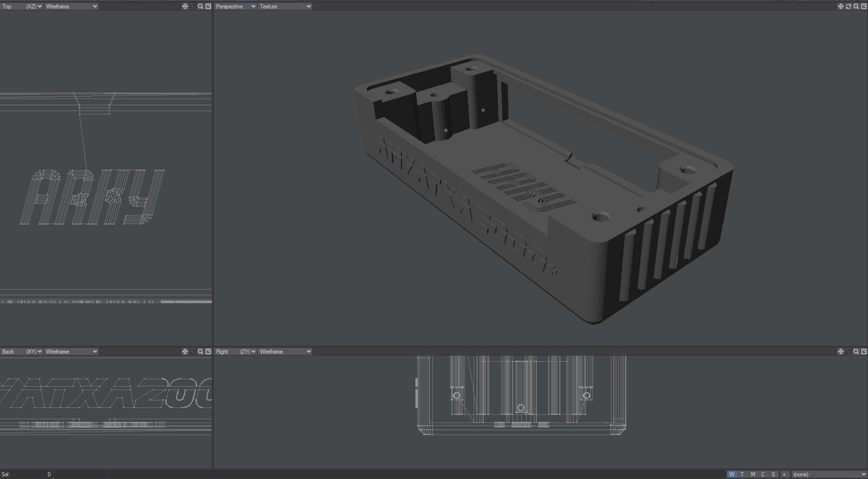This screenshot has width=868, height=479.
Task: Click the zoom magnifier in Back viewport header
Action: coord(201,352)
